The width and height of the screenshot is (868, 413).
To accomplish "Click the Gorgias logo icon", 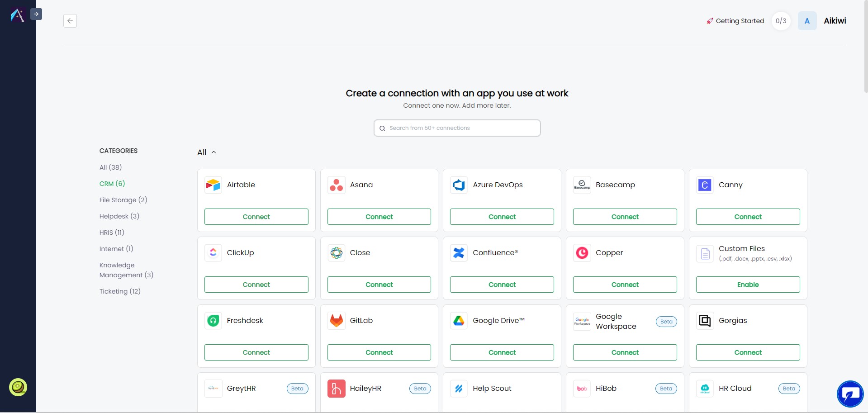I will 705,321.
